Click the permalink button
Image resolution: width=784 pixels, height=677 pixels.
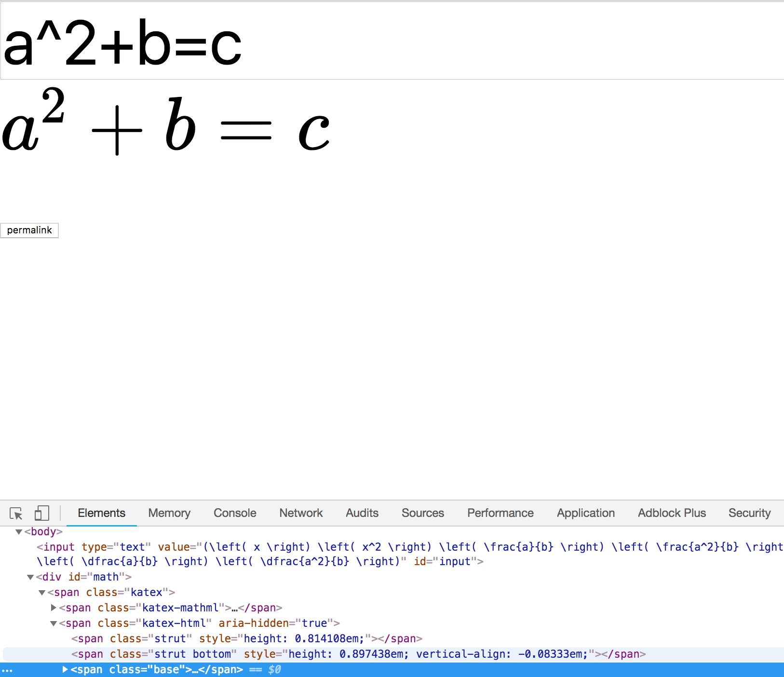pos(29,230)
